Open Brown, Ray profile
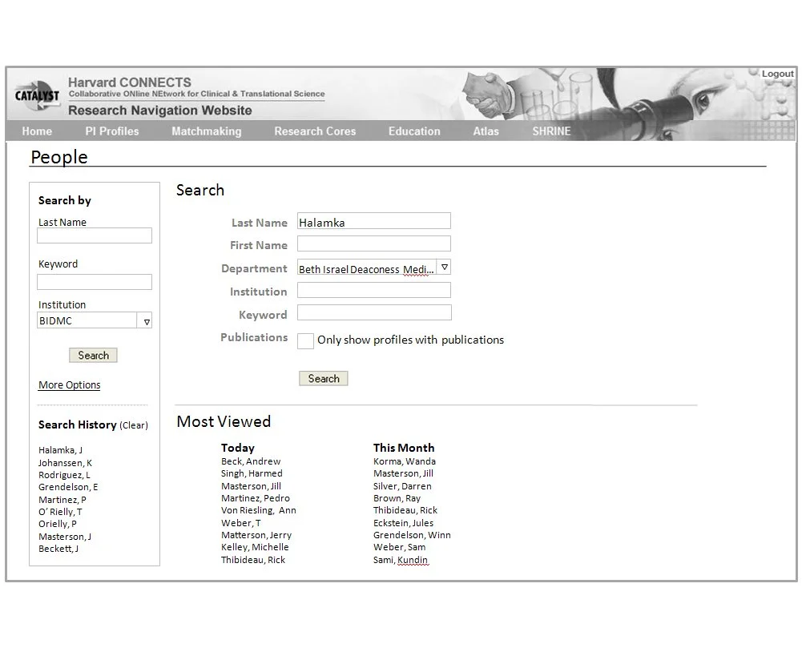 [397, 498]
